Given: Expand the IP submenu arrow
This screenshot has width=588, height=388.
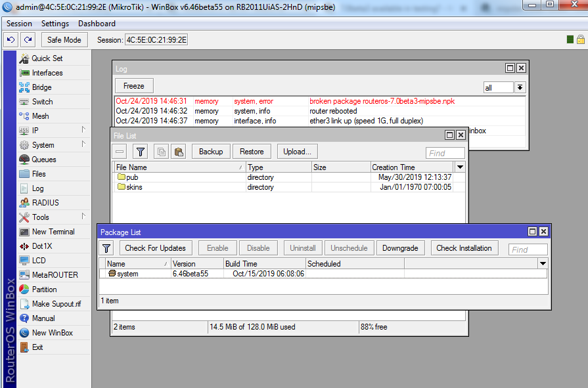Looking at the screenshot, I should click(x=83, y=130).
